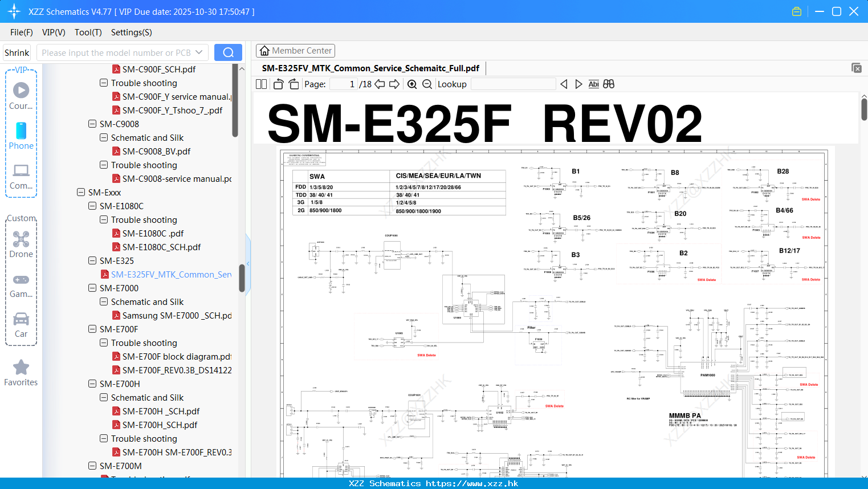Open SM-E700F_REV0.3B_DS14122 file
Viewport: 868px width, 489px height.
click(177, 370)
